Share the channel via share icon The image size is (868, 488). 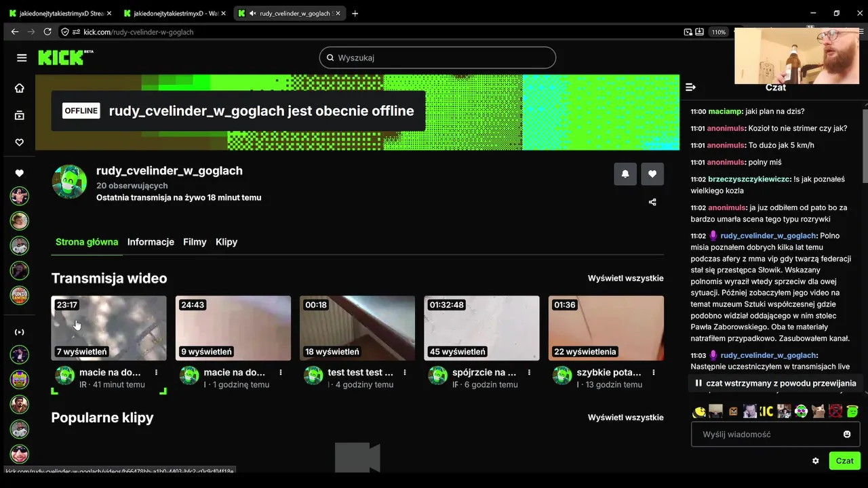pos(652,202)
